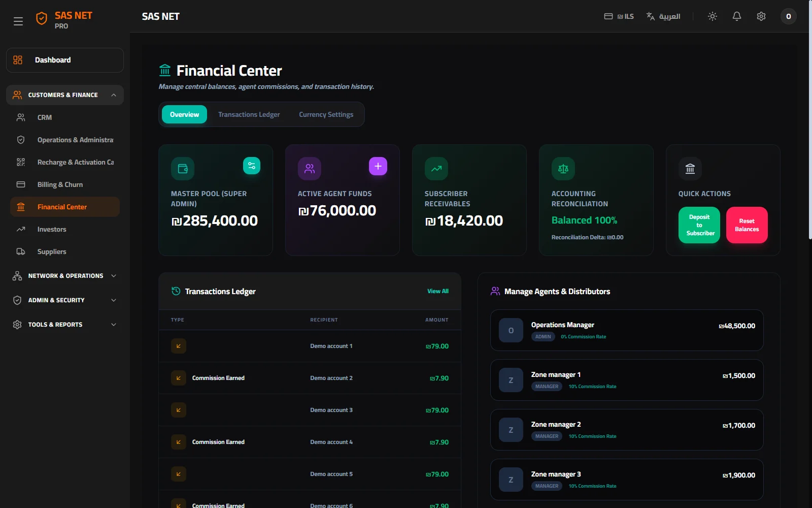
Task: Click Zone manager 2 avatar 'Z'
Action: (511, 430)
